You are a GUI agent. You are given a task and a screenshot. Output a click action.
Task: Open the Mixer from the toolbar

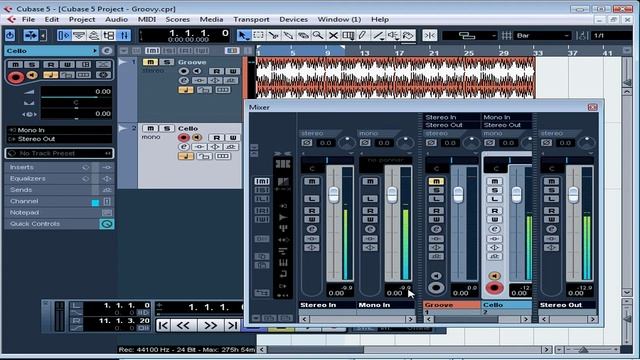tap(124, 36)
